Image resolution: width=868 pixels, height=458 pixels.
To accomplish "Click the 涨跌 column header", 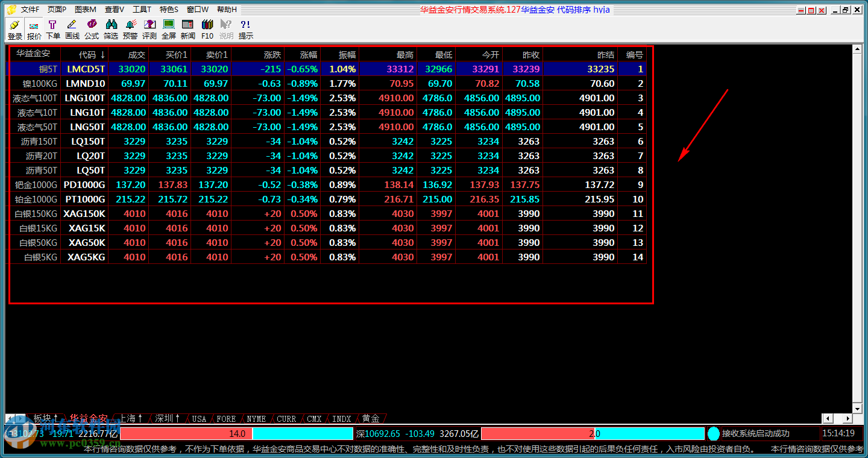I will tap(257, 54).
